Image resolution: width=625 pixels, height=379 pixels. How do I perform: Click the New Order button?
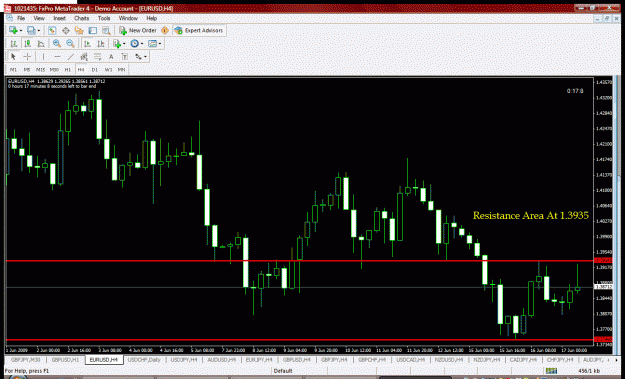138,30
